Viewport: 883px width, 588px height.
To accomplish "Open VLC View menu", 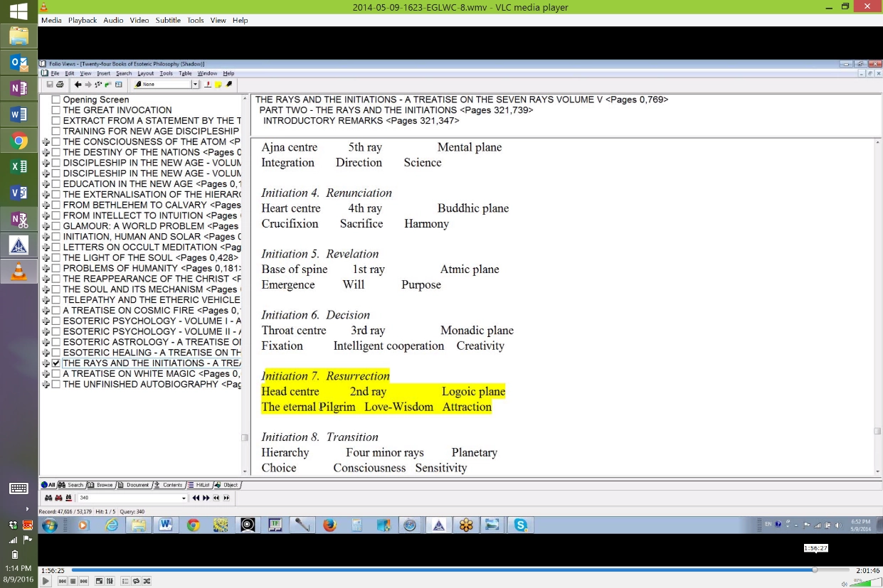I will [x=218, y=20].
